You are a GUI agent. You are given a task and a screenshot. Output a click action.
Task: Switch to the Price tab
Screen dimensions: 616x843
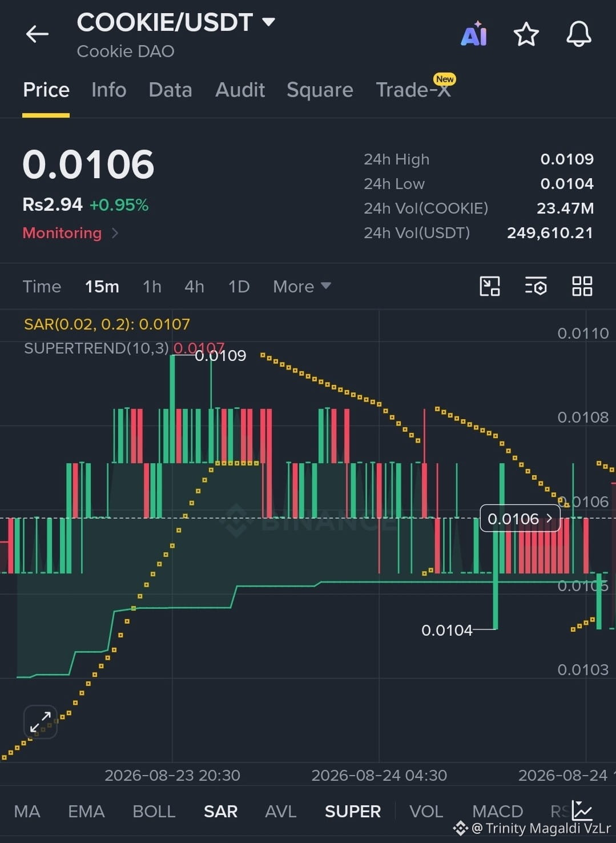46,90
